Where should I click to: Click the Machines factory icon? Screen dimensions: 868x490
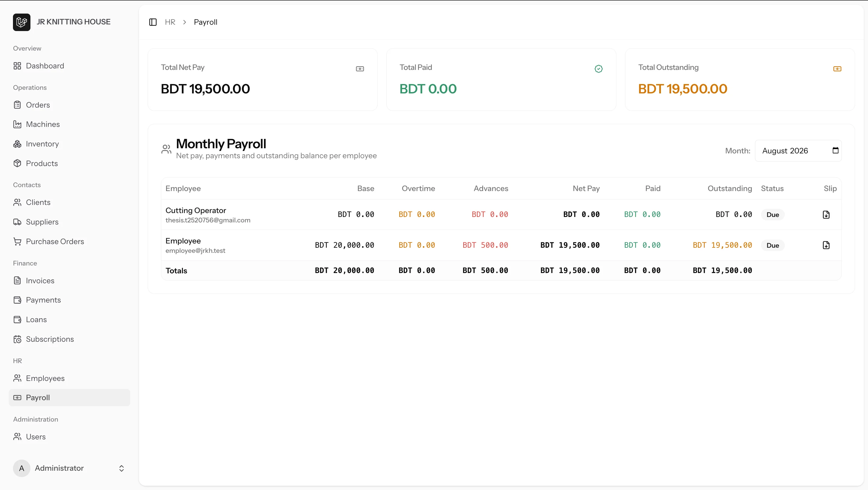coord(17,124)
